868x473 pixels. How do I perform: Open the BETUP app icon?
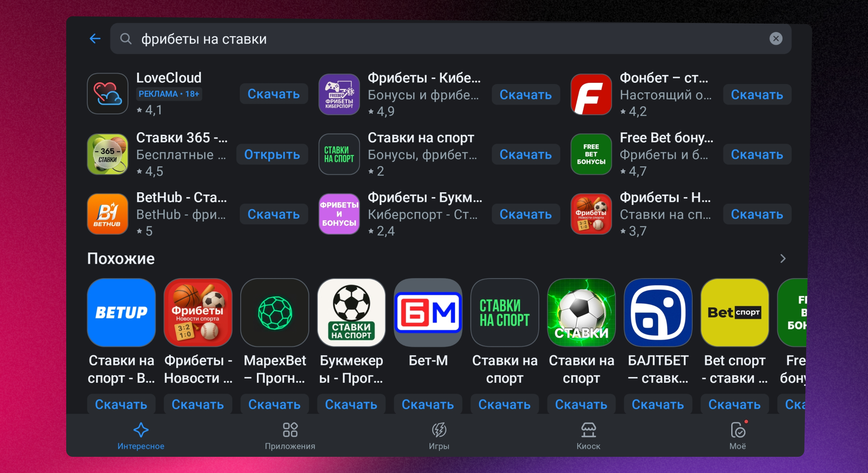[121, 313]
